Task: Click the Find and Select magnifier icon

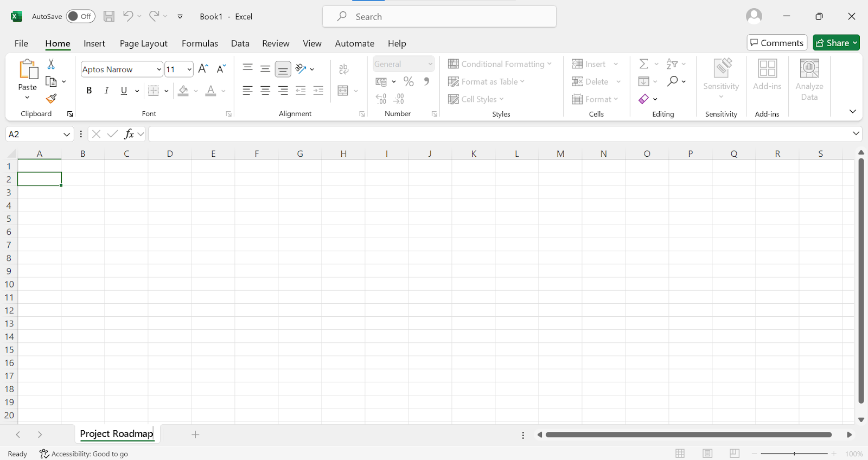Action: point(673,81)
